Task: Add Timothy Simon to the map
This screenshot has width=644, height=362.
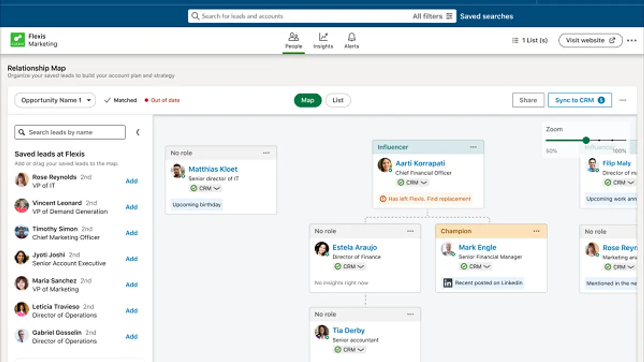Action: pos(131,233)
